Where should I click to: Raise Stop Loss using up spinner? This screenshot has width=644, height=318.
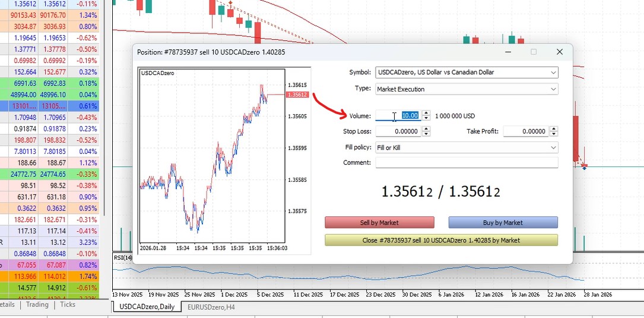click(426, 129)
